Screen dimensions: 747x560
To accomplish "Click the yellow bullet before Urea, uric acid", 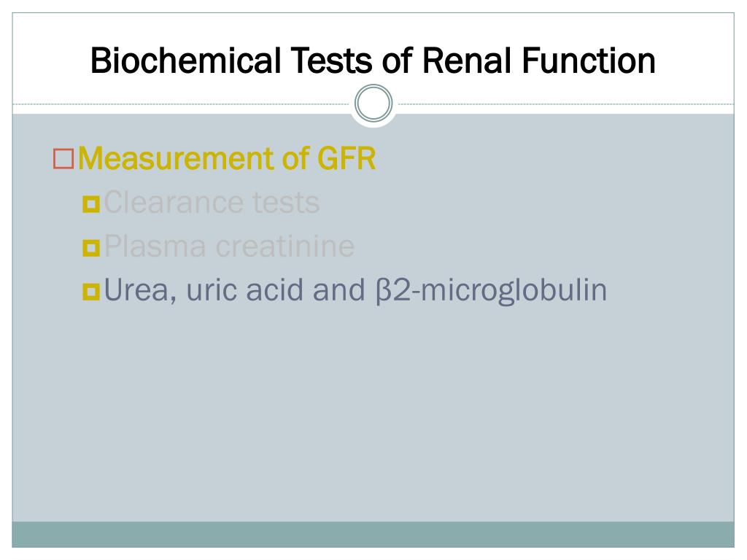I will (91, 292).
